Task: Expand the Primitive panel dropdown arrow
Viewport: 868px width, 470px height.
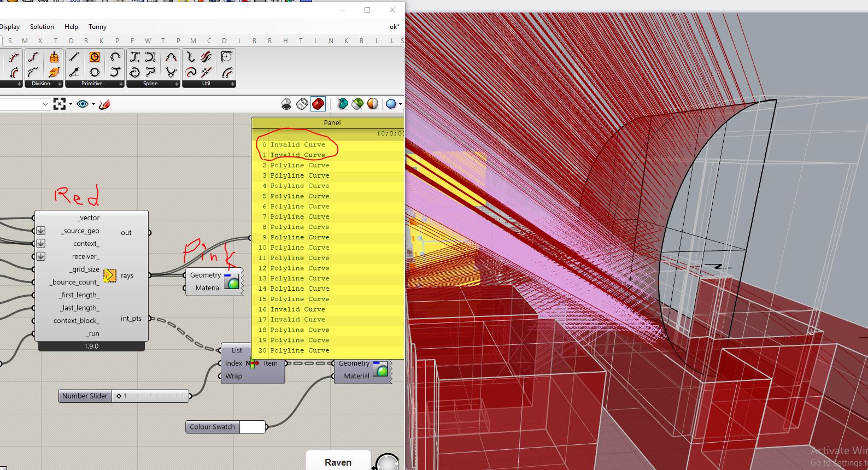Action: tap(121, 84)
